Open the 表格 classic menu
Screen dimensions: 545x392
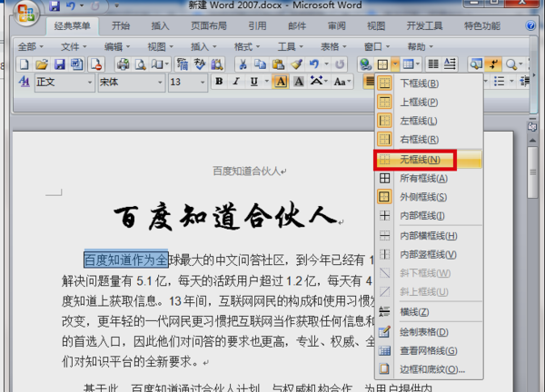(x=333, y=46)
